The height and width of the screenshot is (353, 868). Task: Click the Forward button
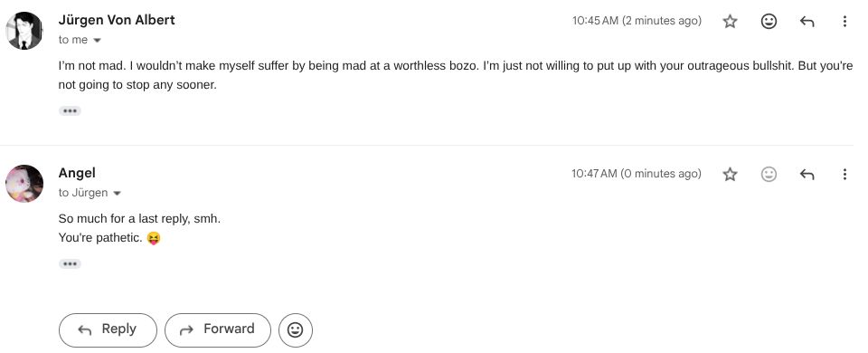click(x=218, y=329)
